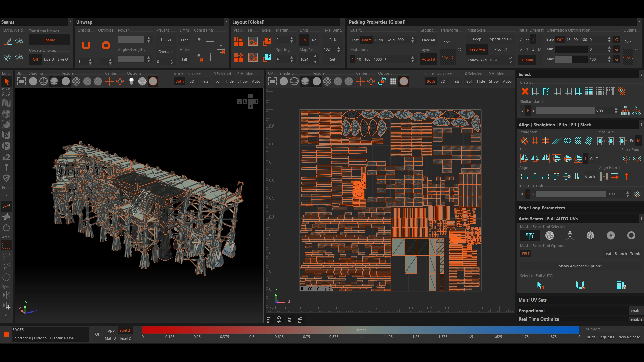The height and width of the screenshot is (362, 644).
Task: Click the Optimize icon in Unwrap panel
Action: [x=106, y=45]
